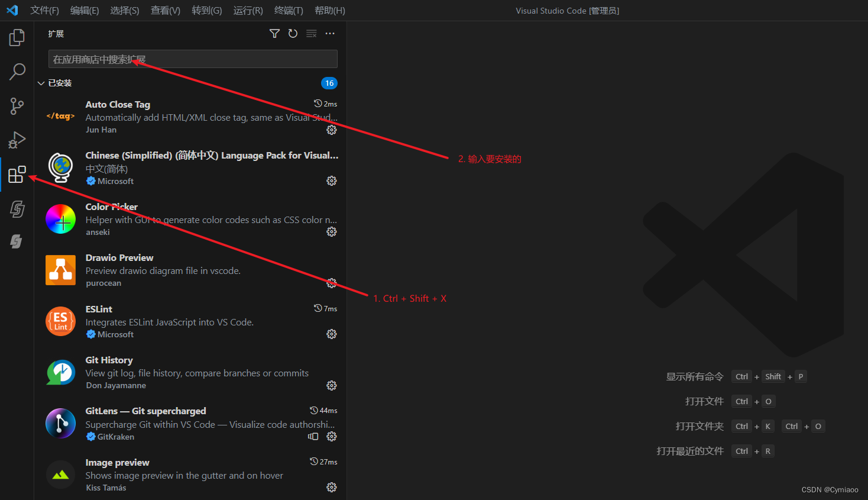Click the VS Code logo in title bar
The image size is (868, 500).
12,10
